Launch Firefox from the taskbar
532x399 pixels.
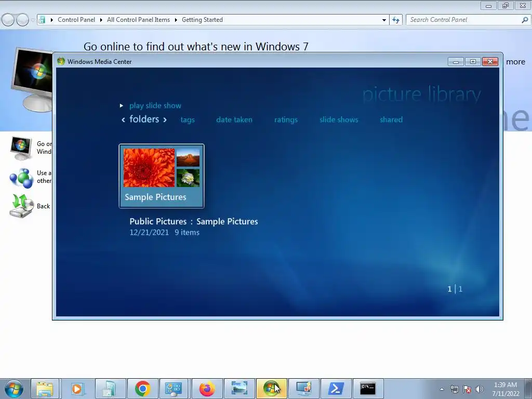(x=207, y=389)
